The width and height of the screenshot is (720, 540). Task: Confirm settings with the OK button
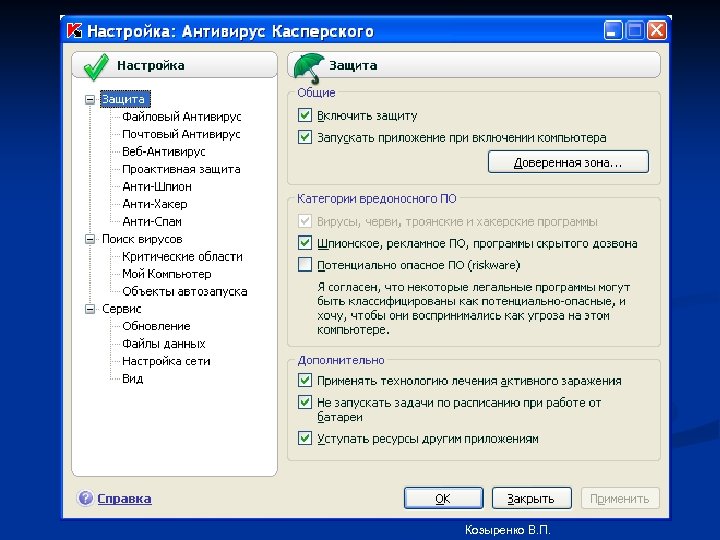[x=443, y=498]
